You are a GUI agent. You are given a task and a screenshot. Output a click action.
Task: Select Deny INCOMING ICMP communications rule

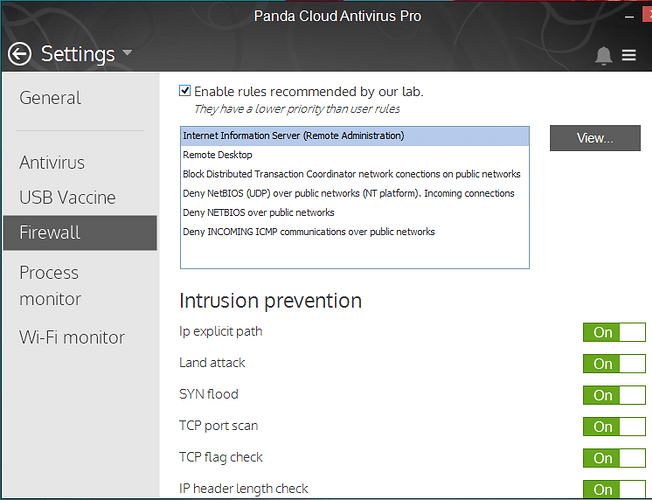308,231
